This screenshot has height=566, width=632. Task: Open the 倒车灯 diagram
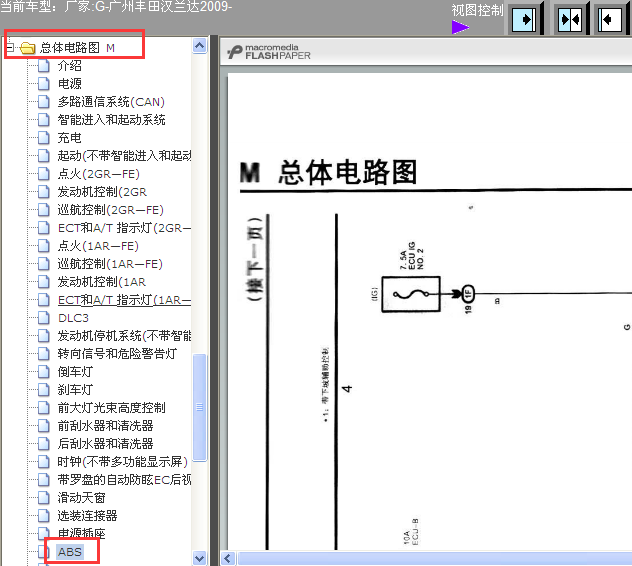75,372
